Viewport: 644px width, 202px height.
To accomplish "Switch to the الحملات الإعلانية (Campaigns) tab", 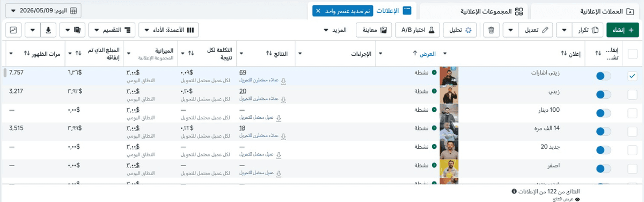I will [586, 11].
